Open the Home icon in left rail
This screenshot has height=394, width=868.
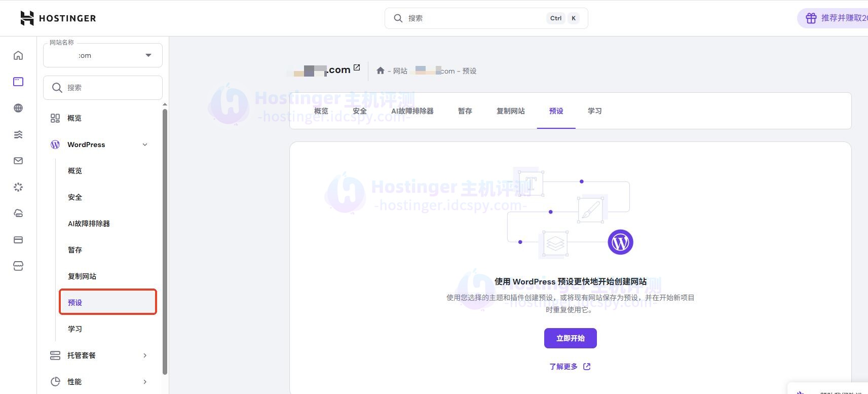click(18, 55)
